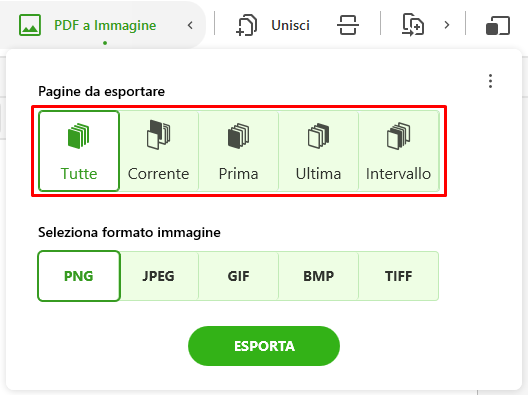Click the scan page toolbar icon
Screen dimensions: 528x395
[348, 25]
